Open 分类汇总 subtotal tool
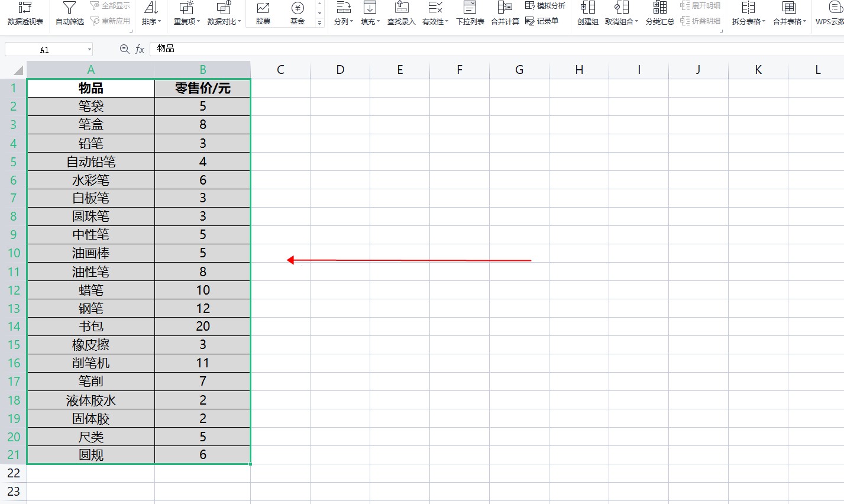The height and width of the screenshot is (504, 844). point(659,14)
